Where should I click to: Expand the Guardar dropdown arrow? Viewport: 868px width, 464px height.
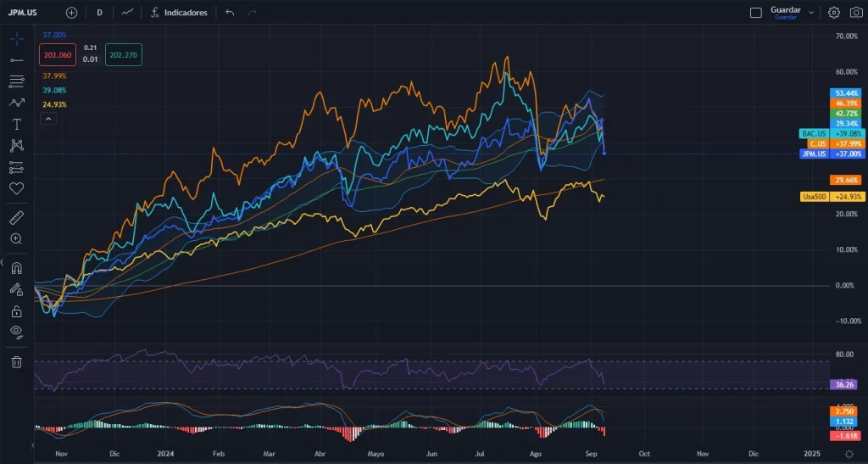(x=811, y=13)
